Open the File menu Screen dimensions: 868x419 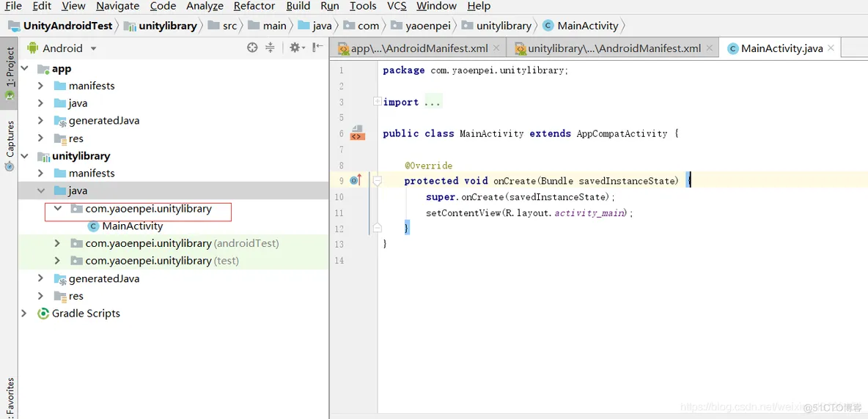(12, 6)
